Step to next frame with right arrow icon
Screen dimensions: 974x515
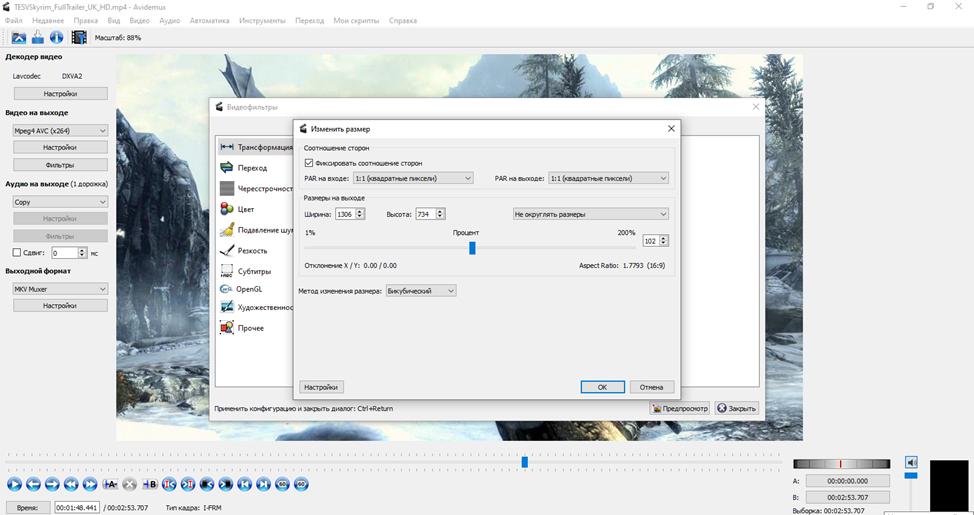pyautogui.click(x=52, y=484)
